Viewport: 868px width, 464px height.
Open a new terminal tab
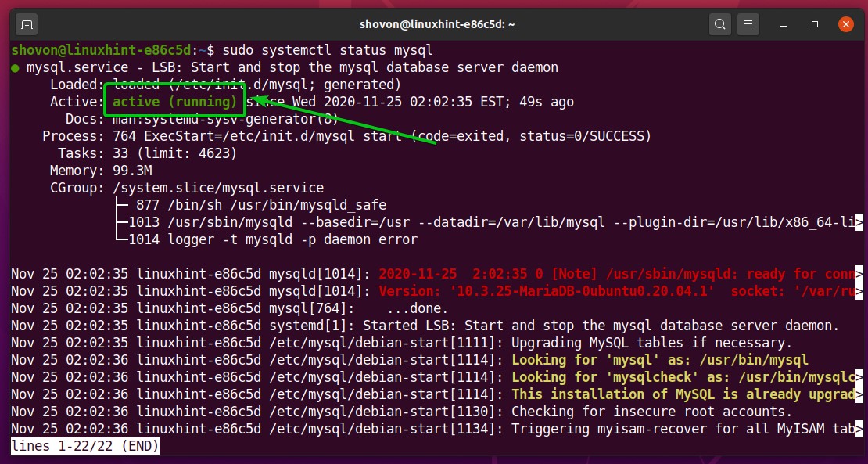pyautogui.click(x=27, y=24)
